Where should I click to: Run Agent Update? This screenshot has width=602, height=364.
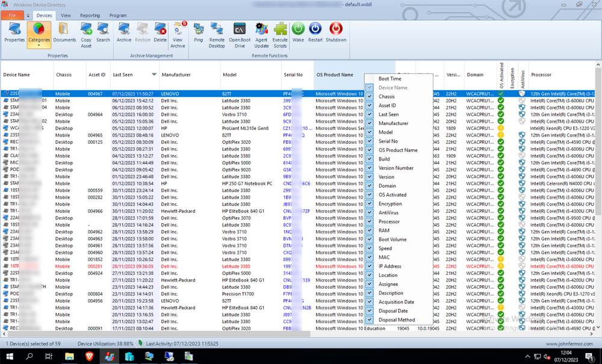(x=261, y=35)
